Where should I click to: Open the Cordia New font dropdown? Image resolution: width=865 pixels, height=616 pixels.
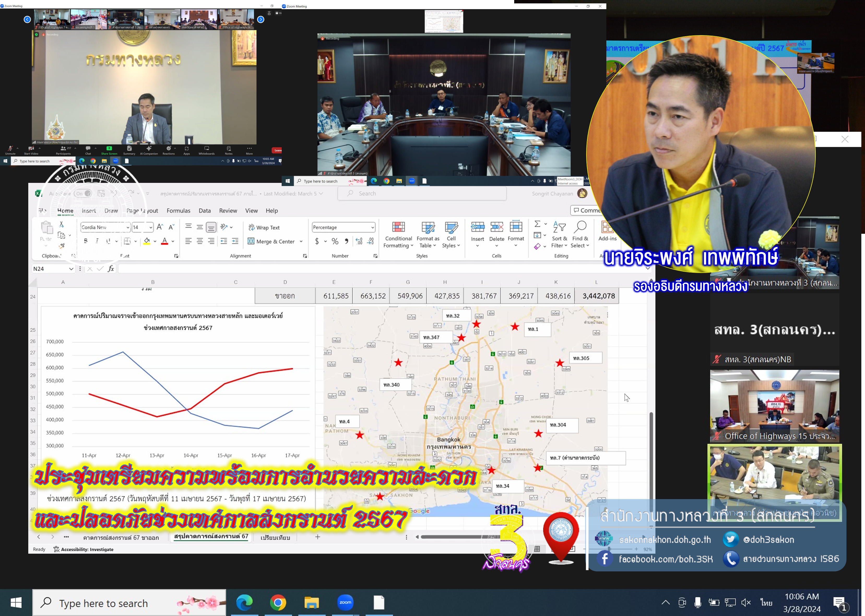click(x=127, y=228)
